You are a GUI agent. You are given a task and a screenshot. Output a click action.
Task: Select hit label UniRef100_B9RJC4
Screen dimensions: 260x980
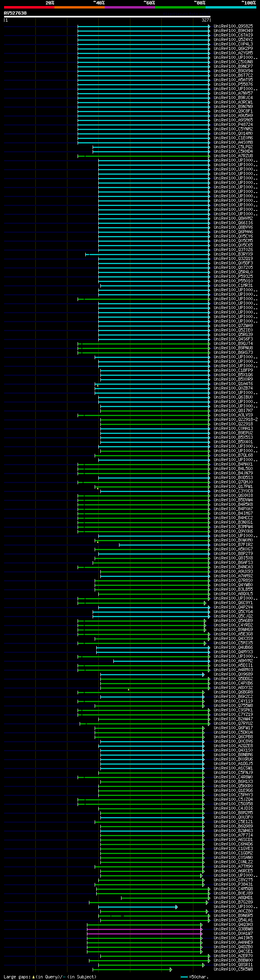coord(233,98)
